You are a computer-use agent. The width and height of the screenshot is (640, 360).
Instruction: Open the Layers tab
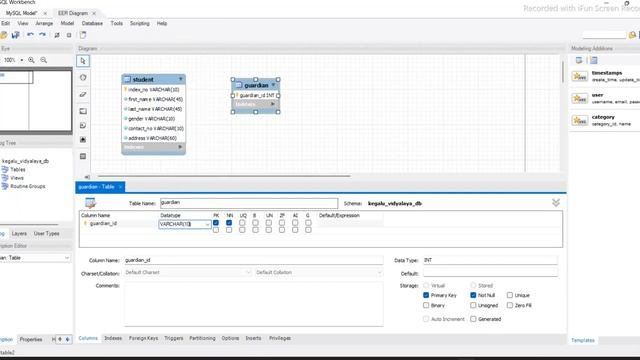pos(19,233)
